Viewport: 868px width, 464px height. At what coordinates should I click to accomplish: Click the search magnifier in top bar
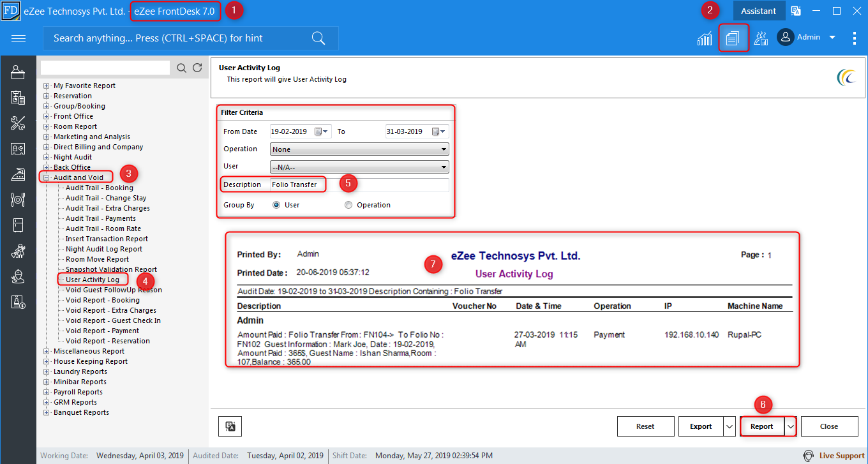[318, 38]
